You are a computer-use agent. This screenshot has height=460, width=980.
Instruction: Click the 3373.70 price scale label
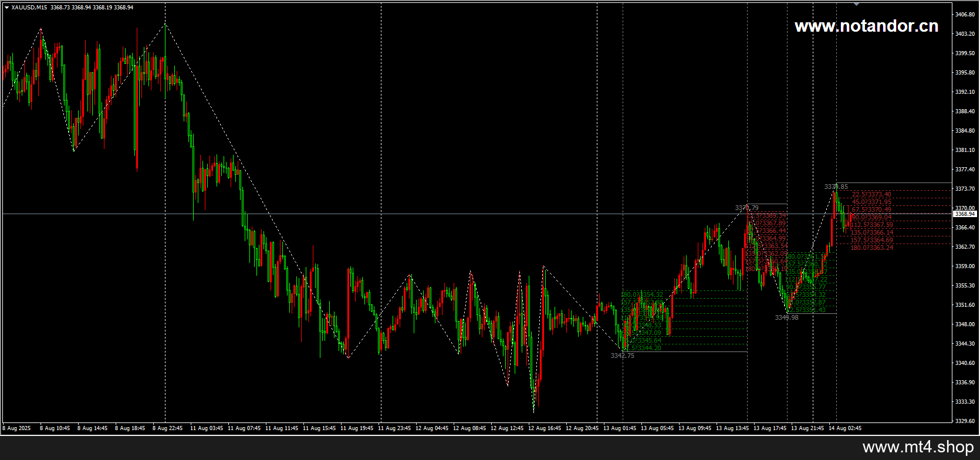(x=965, y=189)
